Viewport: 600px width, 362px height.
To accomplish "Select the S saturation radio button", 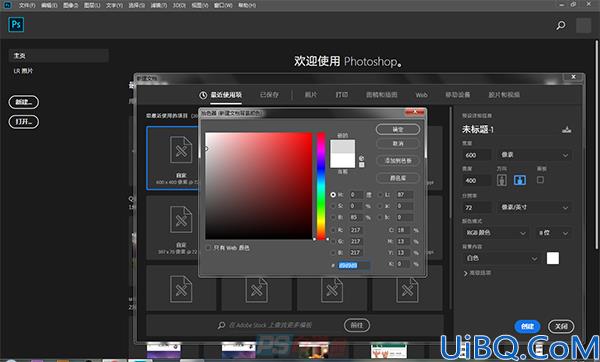I will (x=333, y=206).
